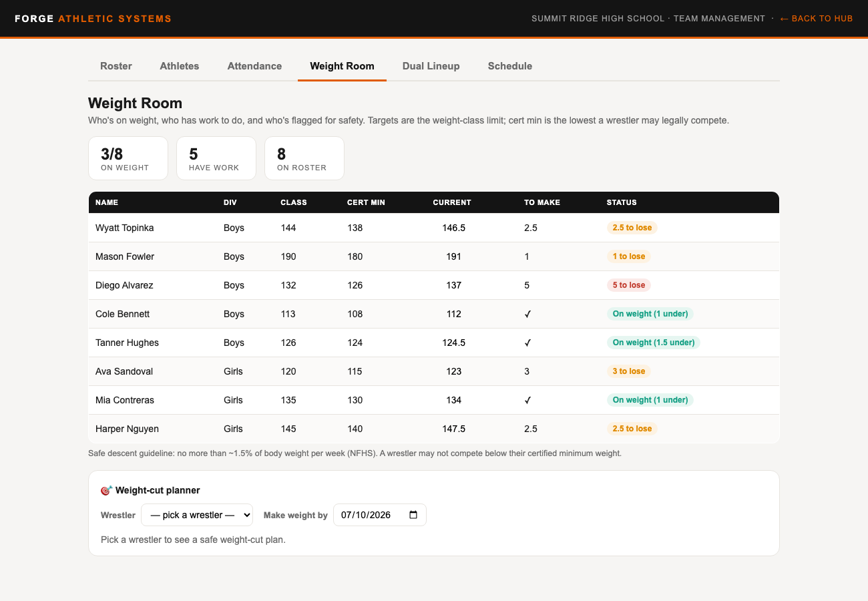The width and height of the screenshot is (868, 601).
Task: Click current weight 137
Action: [454, 285]
